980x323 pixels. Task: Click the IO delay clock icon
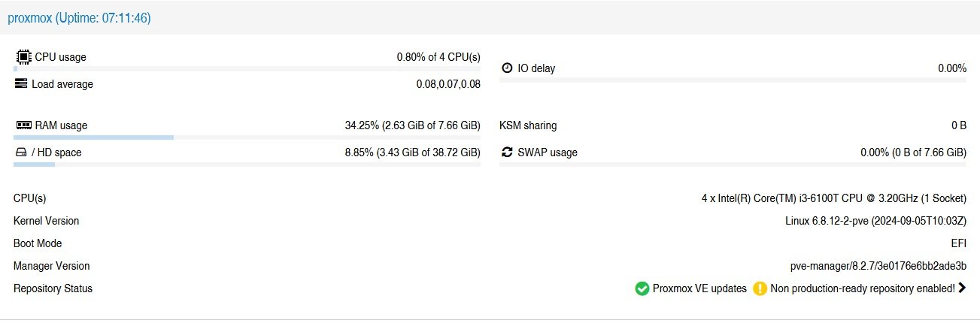point(507,68)
